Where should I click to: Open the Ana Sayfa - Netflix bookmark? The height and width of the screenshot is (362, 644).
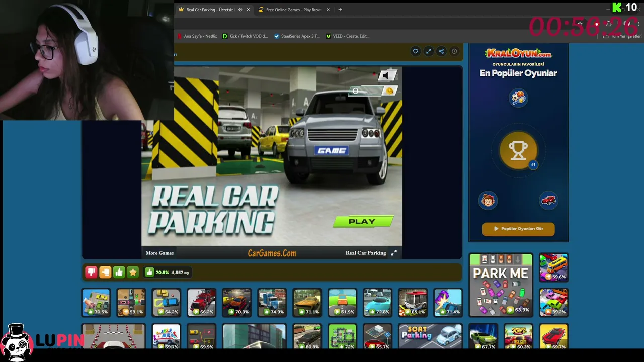197,36
